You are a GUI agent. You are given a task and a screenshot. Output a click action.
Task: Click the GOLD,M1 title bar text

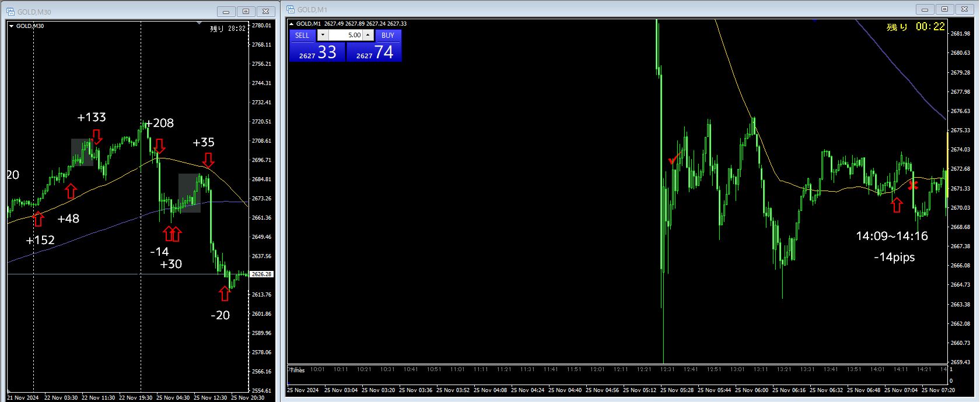(312, 10)
